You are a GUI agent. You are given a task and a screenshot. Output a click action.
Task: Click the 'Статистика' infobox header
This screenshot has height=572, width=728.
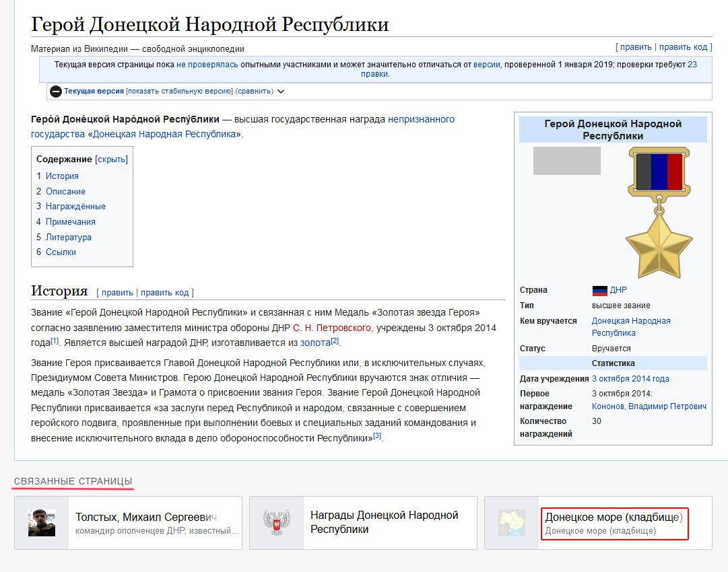[613, 363]
